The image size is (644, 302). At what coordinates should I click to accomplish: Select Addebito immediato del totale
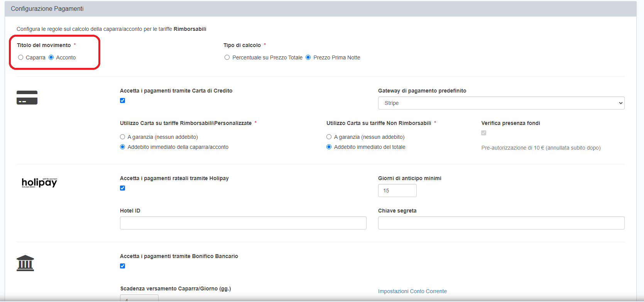click(x=329, y=147)
